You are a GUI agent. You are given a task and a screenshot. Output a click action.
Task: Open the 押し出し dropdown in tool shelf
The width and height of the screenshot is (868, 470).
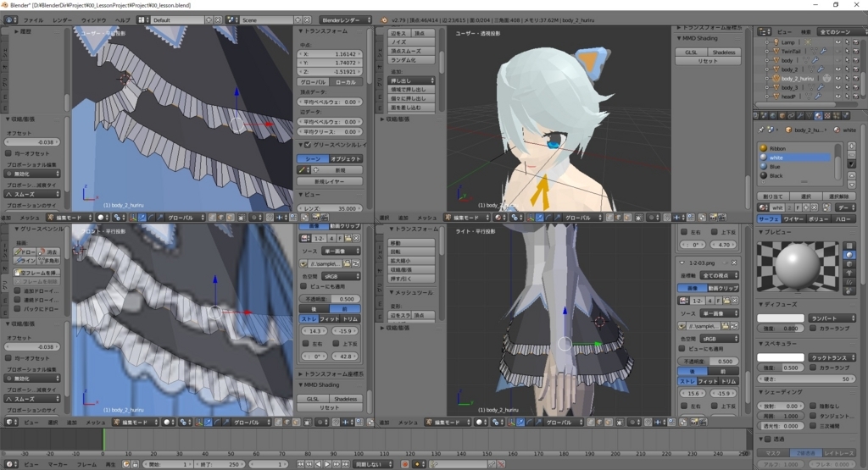click(411, 80)
